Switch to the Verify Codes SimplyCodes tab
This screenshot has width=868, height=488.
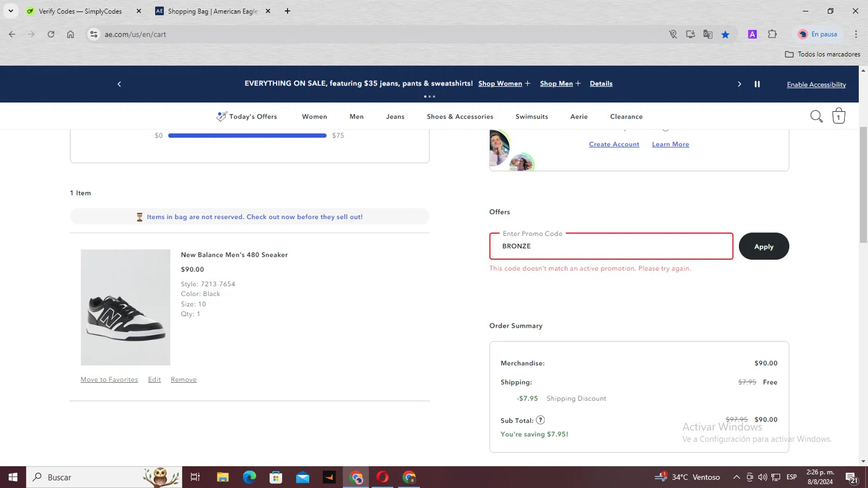click(x=80, y=11)
